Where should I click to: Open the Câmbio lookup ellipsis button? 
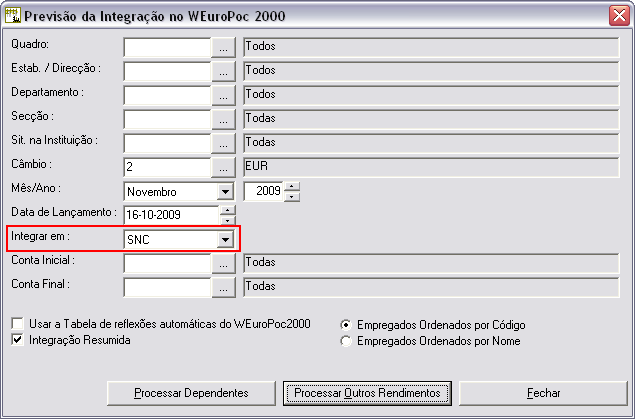coord(224,168)
